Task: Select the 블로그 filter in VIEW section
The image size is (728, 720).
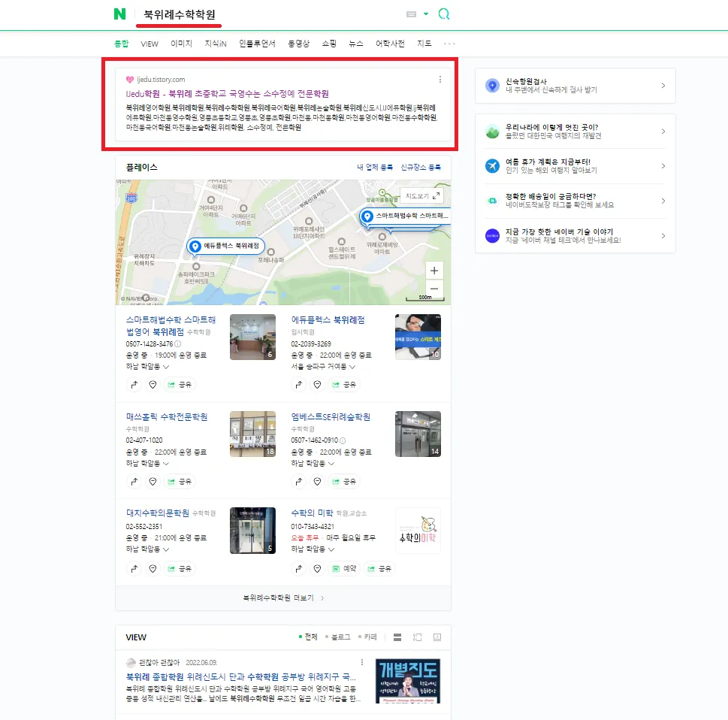Action: [338, 637]
